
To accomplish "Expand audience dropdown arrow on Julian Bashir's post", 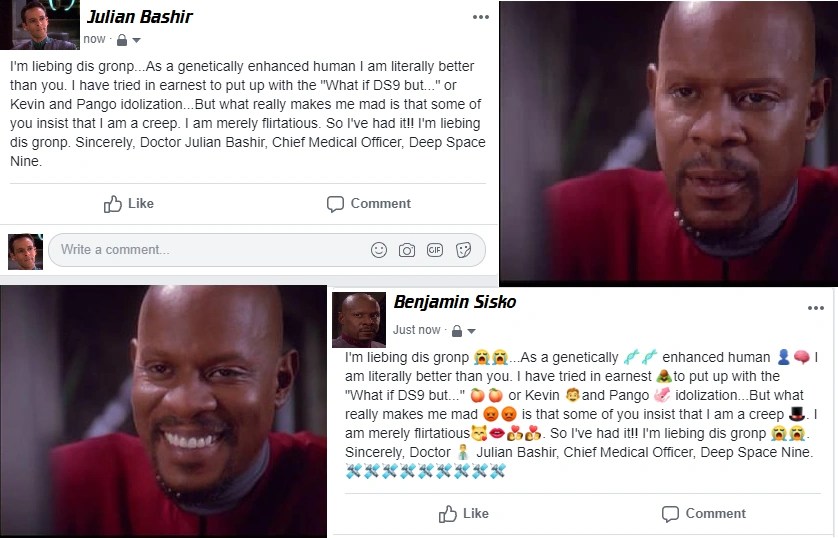I will click(136, 40).
